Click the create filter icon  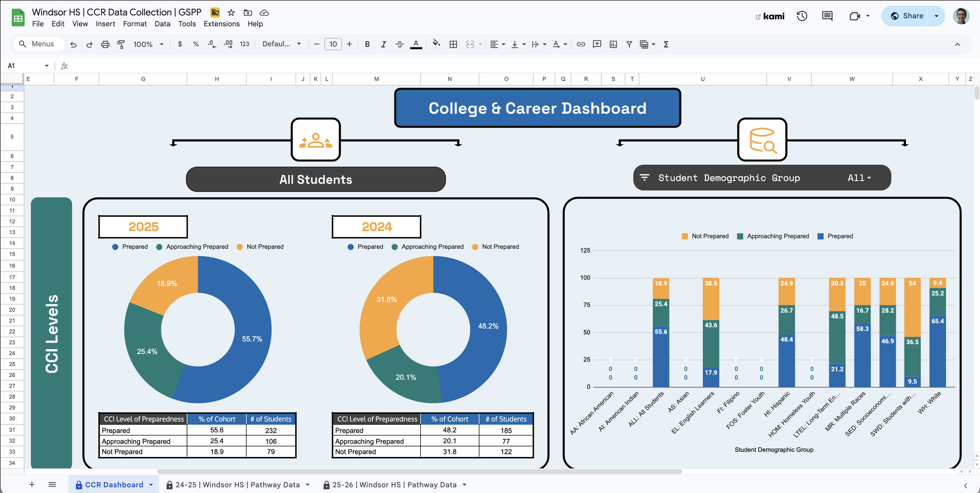[x=629, y=44]
